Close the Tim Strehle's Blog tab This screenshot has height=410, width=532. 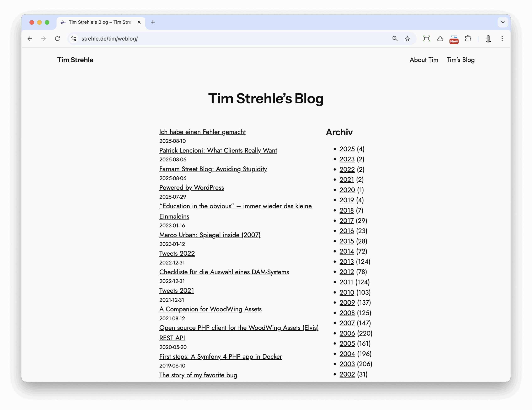point(139,22)
